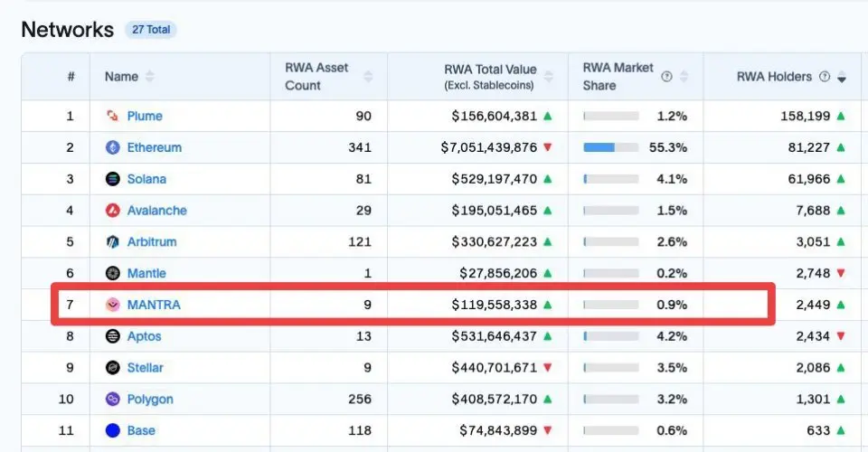Viewport: 868px width, 452px height.
Task: Sort by RWA Total Value arrows
Action: click(x=548, y=77)
